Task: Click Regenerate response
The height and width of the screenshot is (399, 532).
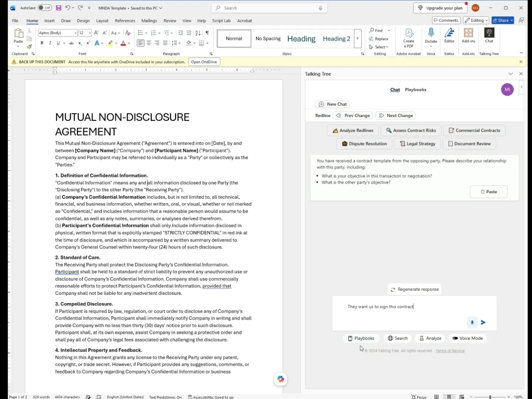Action: tap(415, 289)
